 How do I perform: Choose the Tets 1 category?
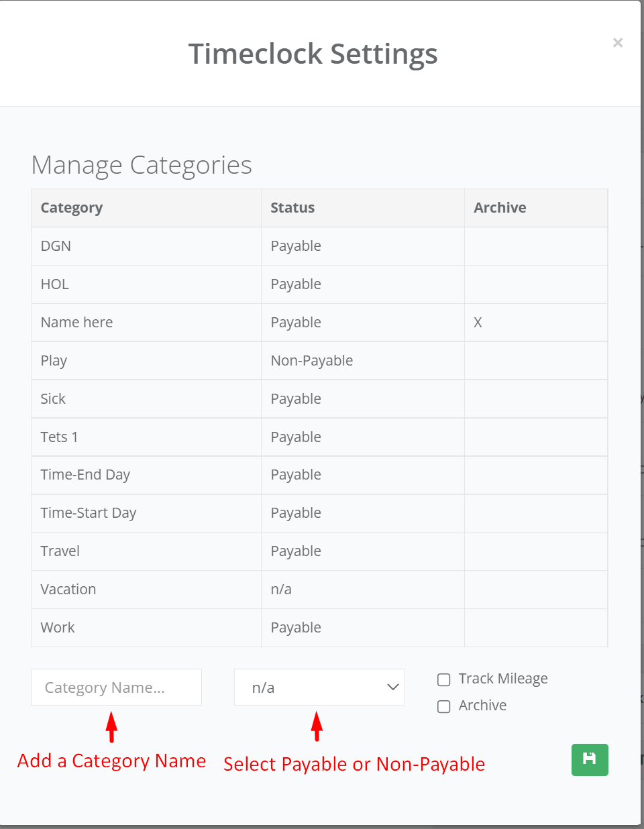pyautogui.click(x=59, y=437)
